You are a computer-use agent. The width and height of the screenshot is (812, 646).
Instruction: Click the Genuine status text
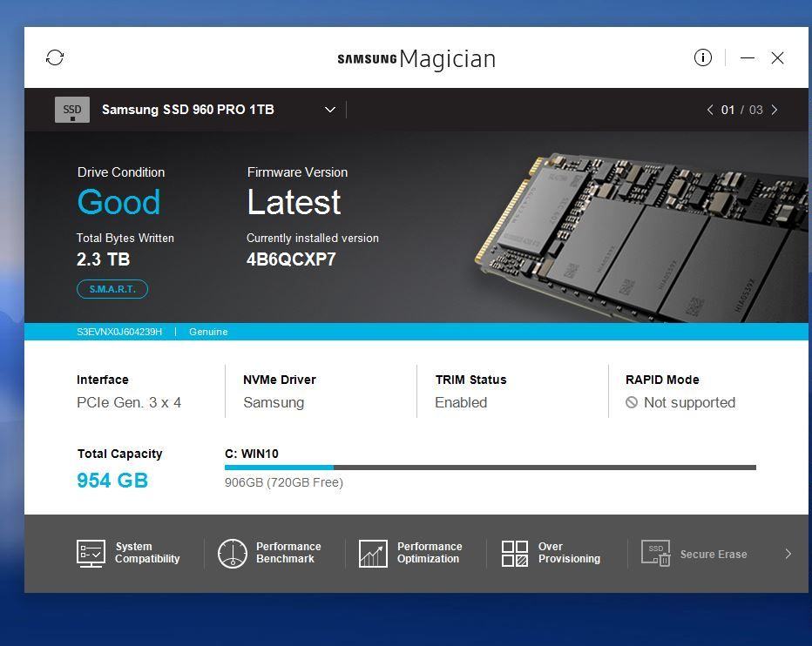208,332
